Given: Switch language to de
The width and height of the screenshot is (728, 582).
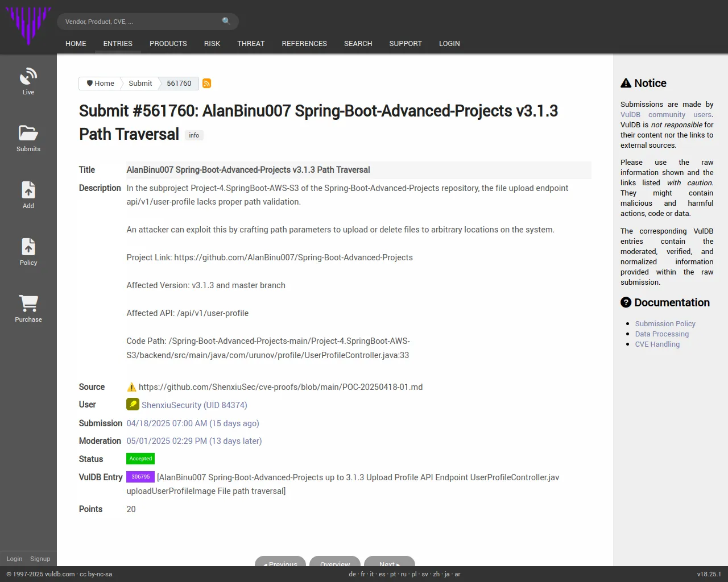Looking at the screenshot, I should click(353, 574).
